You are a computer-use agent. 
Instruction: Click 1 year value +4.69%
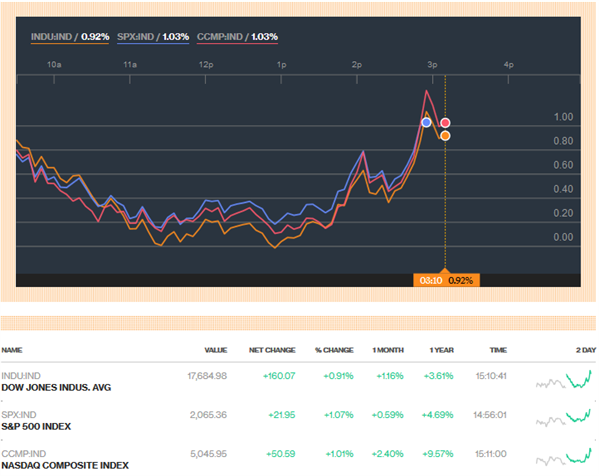click(x=437, y=415)
